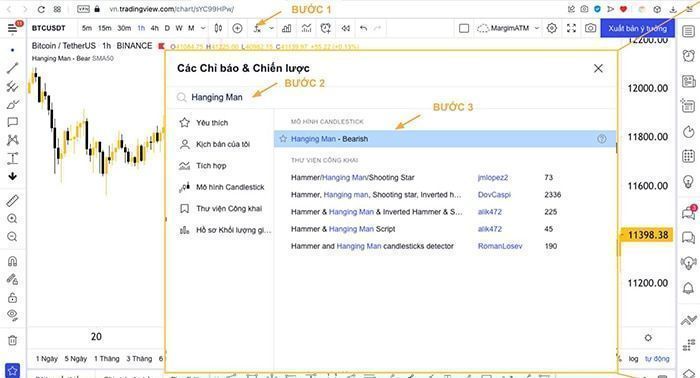The width and height of the screenshot is (700, 378).
Task: Open the hamburger main menu
Action: click(12, 29)
